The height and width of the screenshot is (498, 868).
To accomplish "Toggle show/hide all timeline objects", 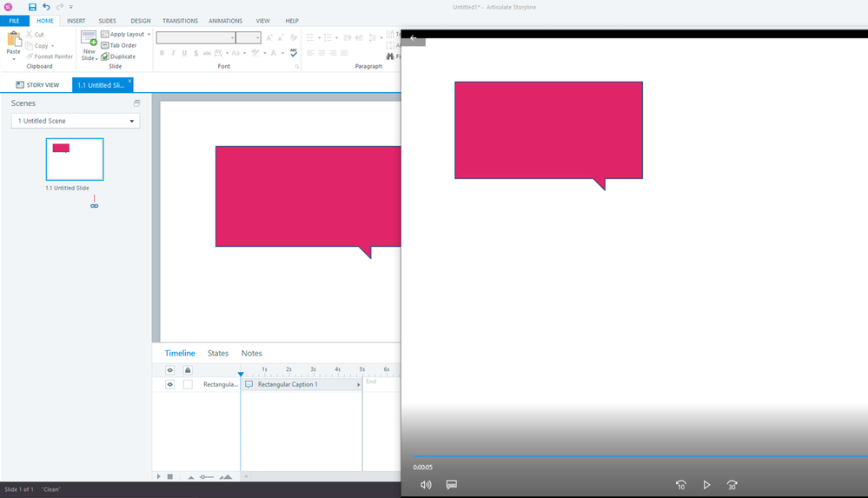I will tap(170, 370).
